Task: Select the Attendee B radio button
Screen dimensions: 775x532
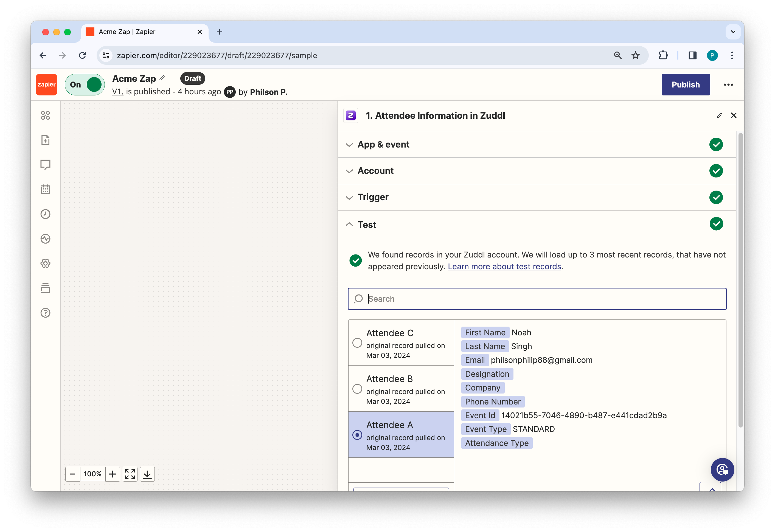Action: tap(357, 389)
